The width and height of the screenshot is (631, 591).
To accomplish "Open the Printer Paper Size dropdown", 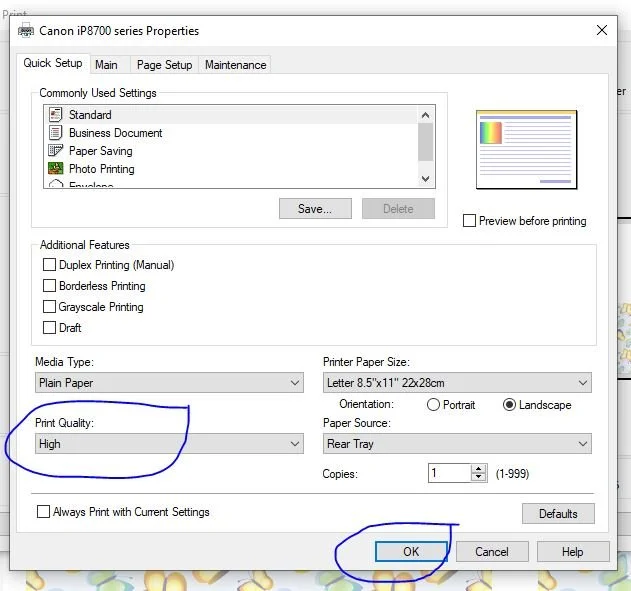I will click(457, 383).
